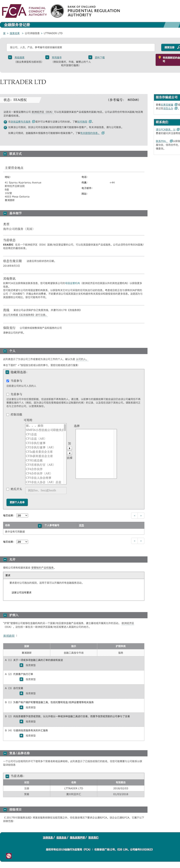Collapse the 排除项目 section
This screenshot has height=868, width=180.
pos(5,809)
